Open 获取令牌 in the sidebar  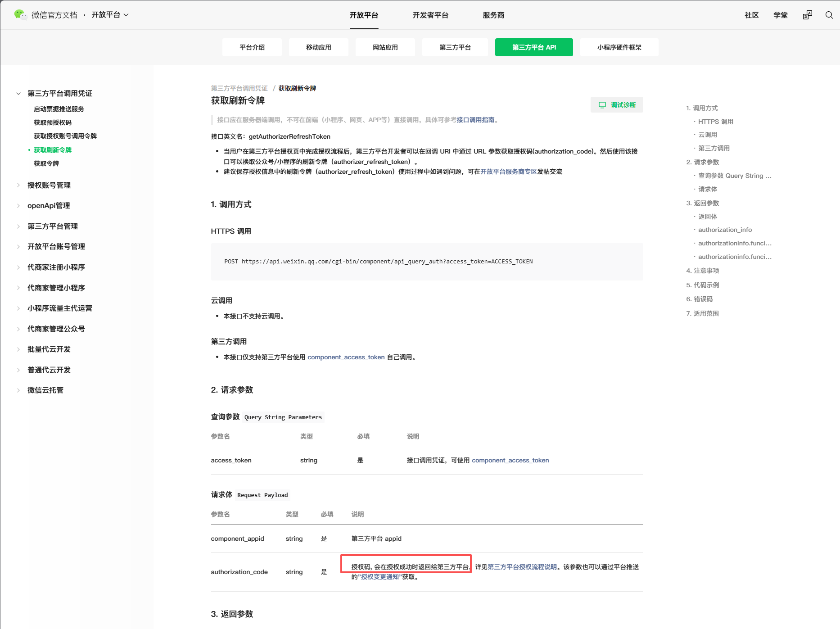[46, 163]
